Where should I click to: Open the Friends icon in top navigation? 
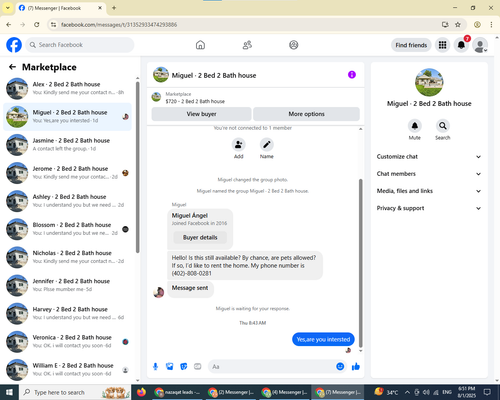247,45
